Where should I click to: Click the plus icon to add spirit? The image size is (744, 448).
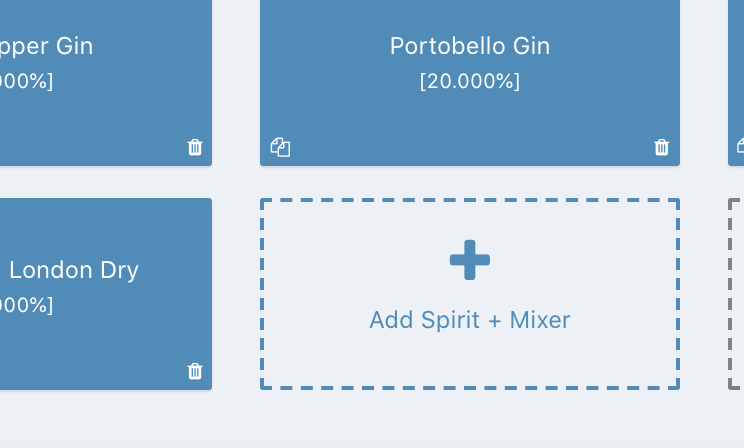click(x=469, y=261)
